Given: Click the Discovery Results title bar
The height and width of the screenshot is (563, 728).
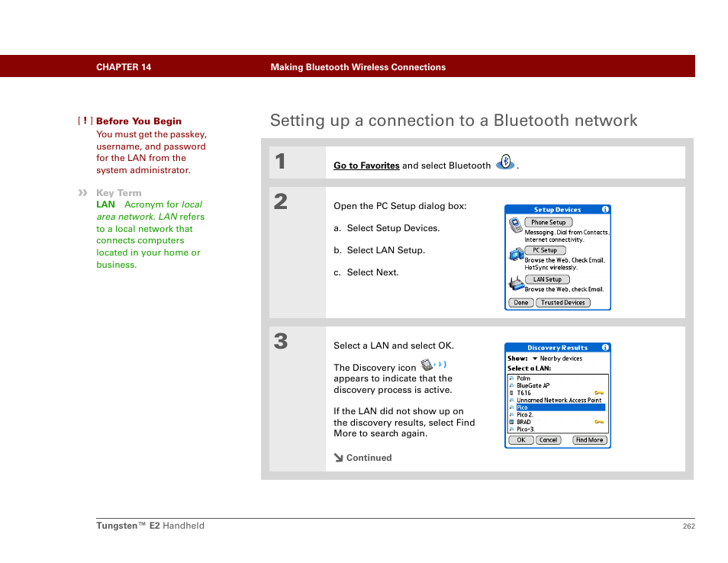Looking at the screenshot, I should (x=558, y=347).
